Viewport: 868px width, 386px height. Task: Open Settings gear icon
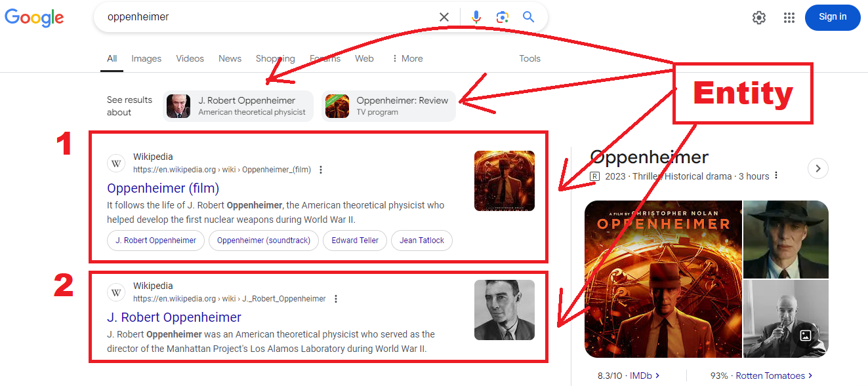[759, 18]
